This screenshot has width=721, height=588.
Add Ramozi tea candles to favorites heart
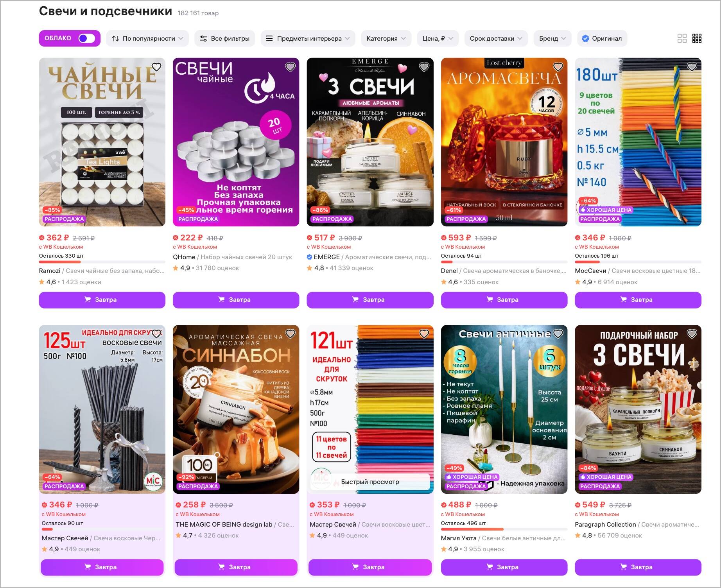coord(156,67)
